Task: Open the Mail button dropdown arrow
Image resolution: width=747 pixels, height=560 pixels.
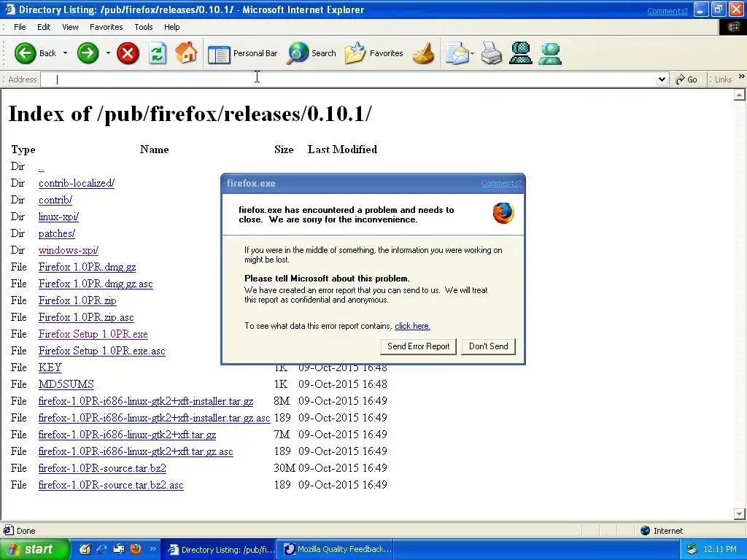Action: click(472, 52)
